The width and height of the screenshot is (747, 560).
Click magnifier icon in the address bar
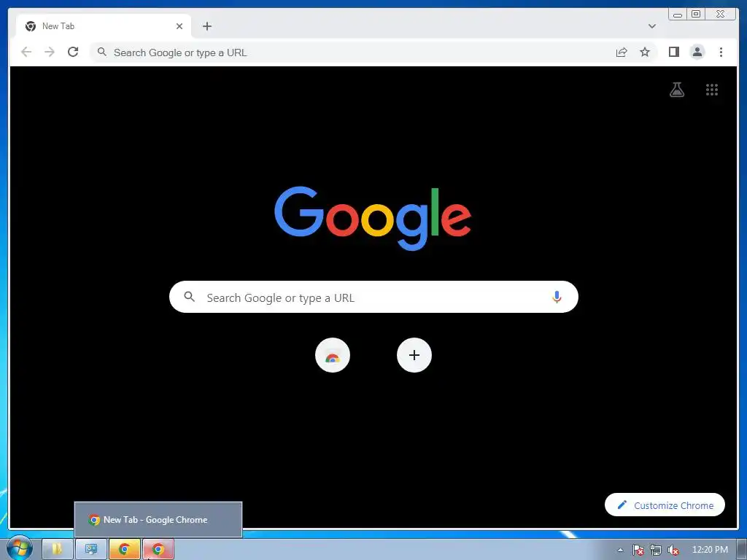coord(101,52)
